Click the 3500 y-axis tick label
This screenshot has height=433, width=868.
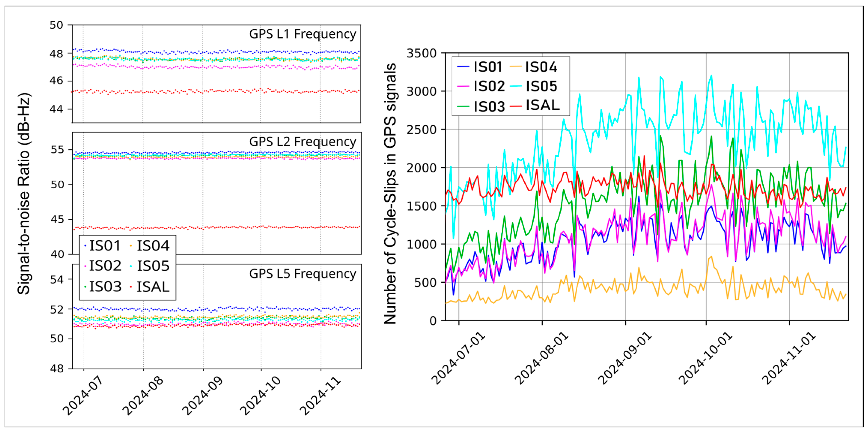click(422, 53)
